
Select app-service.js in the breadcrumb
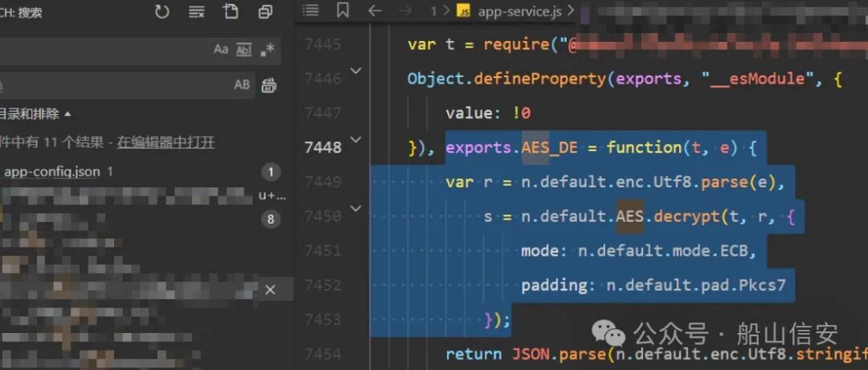pyautogui.click(x=518, y=11)
